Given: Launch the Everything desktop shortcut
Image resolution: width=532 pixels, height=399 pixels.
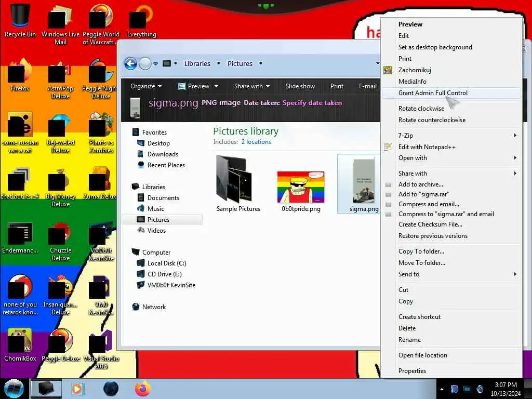Looking at the screenshot, I should click(142, 20).
